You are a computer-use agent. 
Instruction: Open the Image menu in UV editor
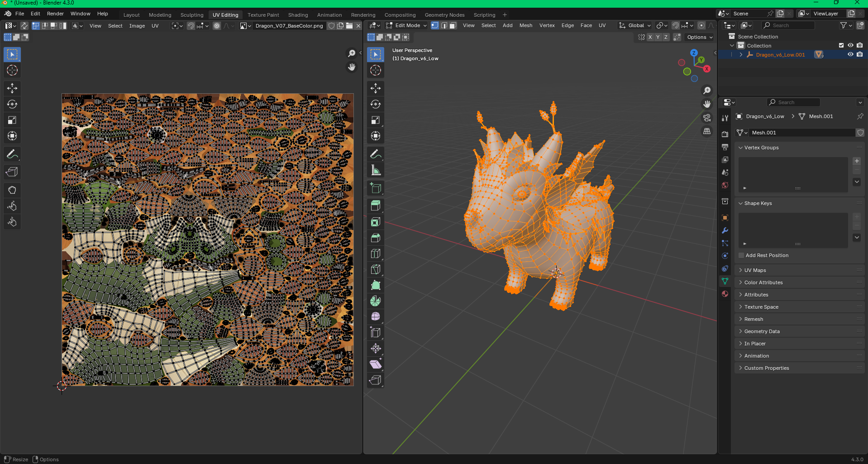(x=137, y=26)
